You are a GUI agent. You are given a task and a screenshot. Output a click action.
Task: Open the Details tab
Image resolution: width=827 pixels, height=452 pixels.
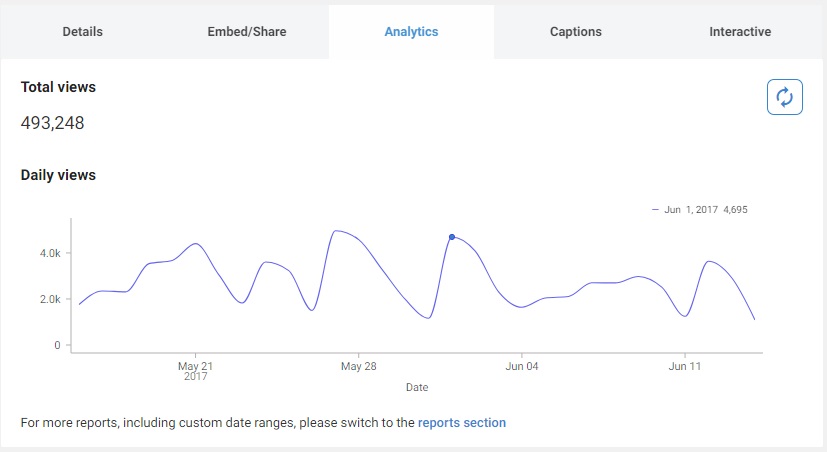click(x=82, y=31)
